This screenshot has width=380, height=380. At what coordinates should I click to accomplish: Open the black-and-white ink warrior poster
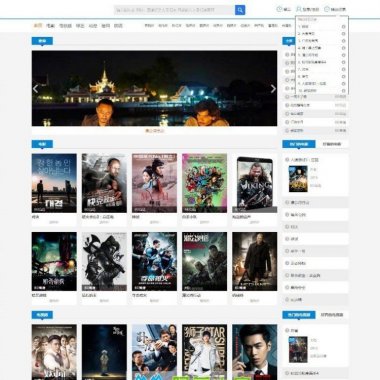click(104, 262)
